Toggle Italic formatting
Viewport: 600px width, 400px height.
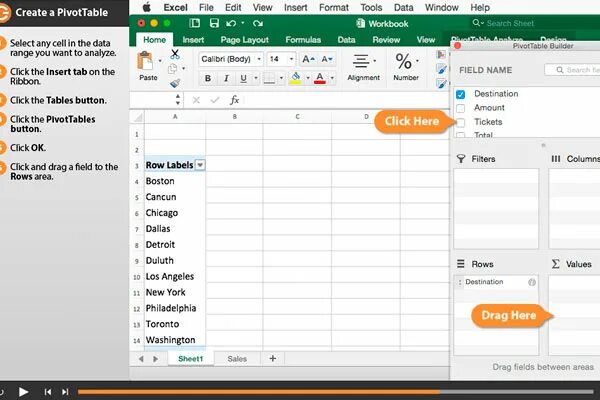(226, 78)
